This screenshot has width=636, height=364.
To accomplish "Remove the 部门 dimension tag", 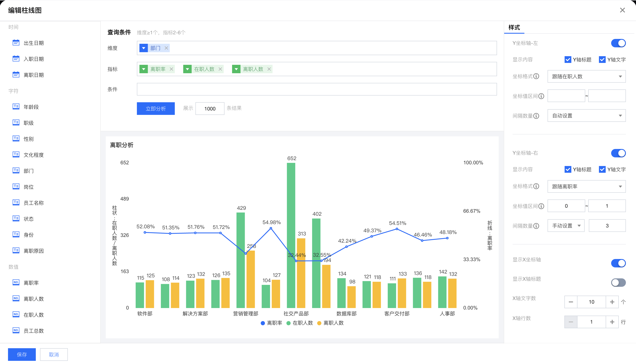I will pyautogui.click(x=166, y=48).
